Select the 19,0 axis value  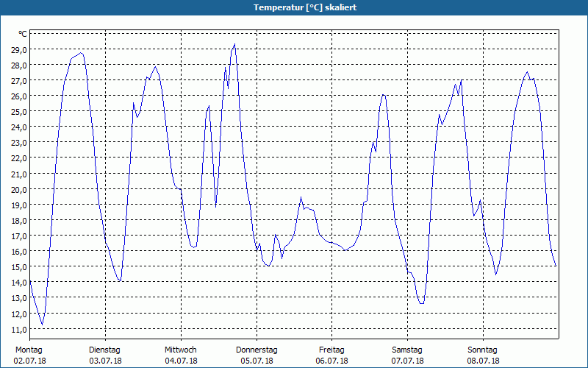click(19, 205)
